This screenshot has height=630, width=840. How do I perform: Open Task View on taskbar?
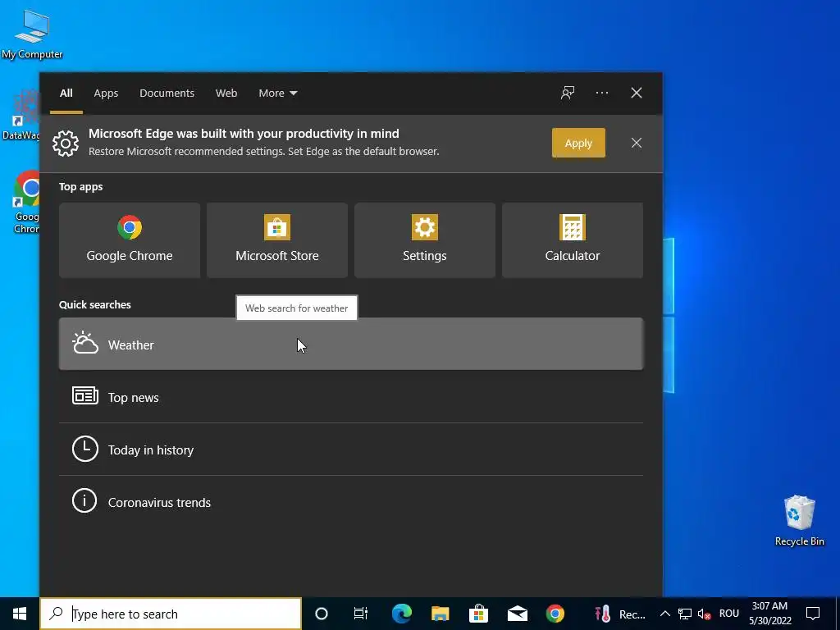361,614
